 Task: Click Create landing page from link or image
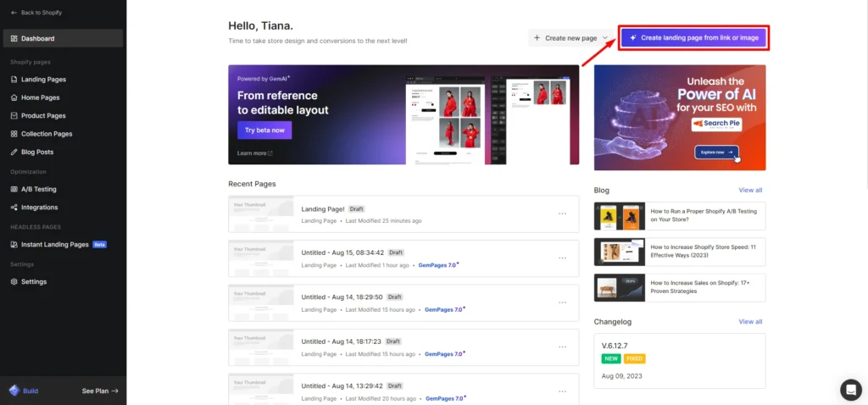[x=693, y=38]
